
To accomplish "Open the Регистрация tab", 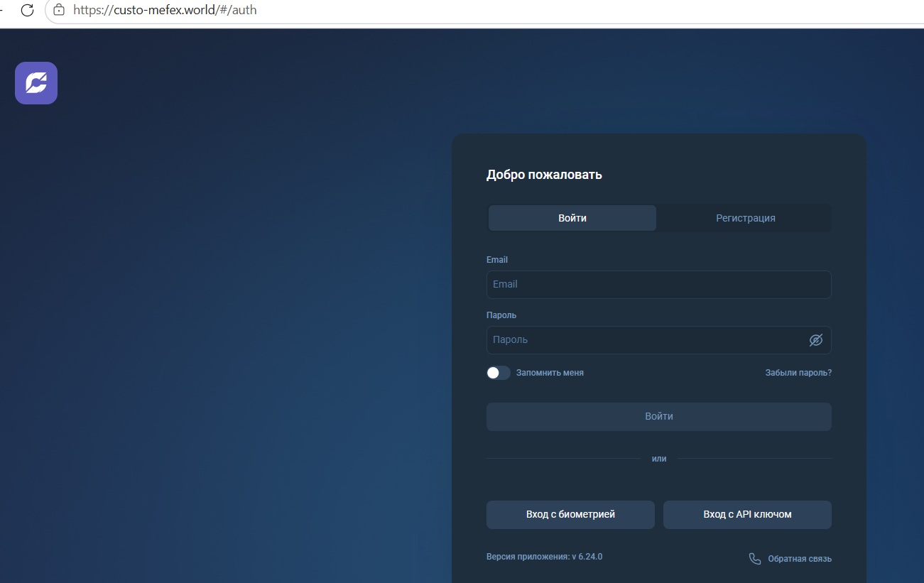I will point(745,218).
